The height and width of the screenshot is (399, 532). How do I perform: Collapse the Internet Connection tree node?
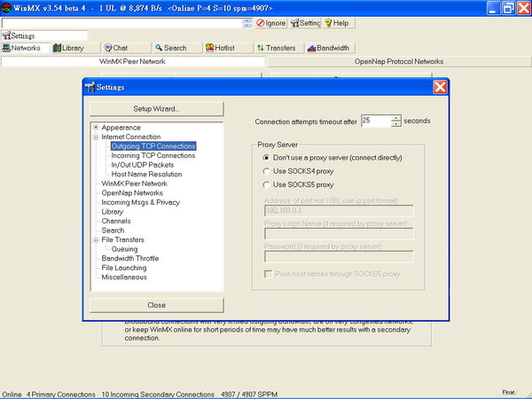click(96, 137)
